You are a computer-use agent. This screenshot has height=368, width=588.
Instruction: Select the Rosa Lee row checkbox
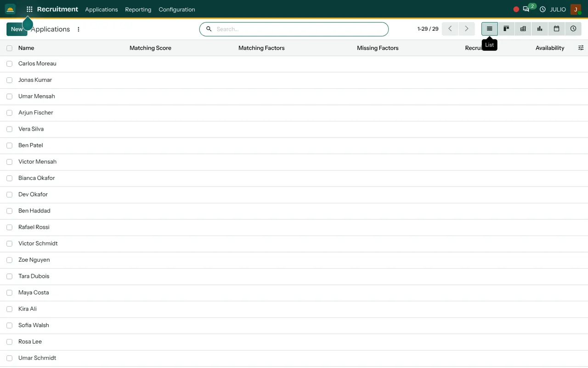coord(9,342)
